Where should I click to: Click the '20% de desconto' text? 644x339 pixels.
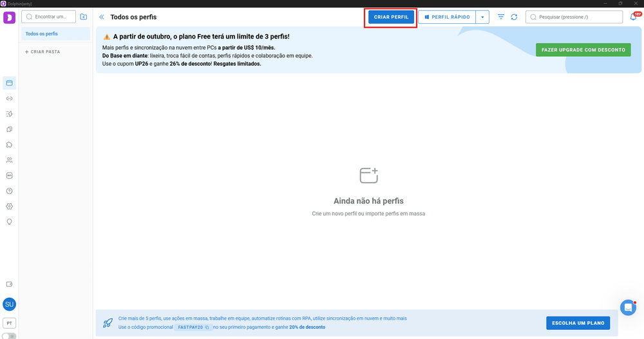[307, 327]
